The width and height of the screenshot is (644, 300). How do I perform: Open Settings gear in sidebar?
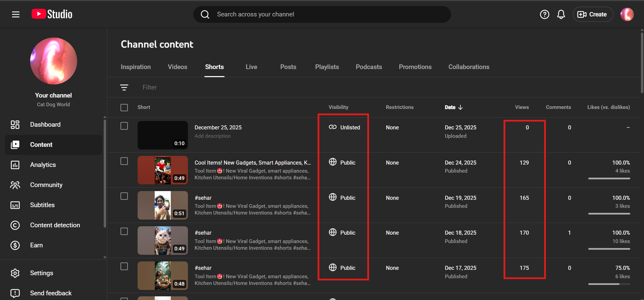click(15, 273)
